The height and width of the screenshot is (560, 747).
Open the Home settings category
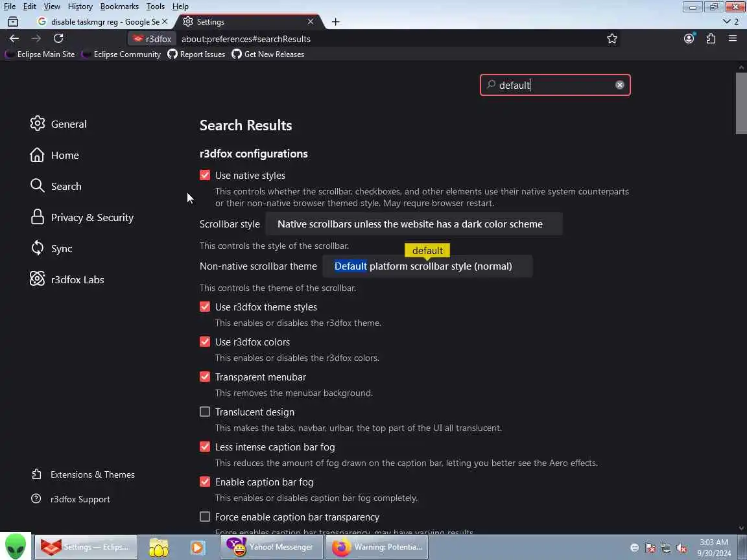tap(54, 156)
